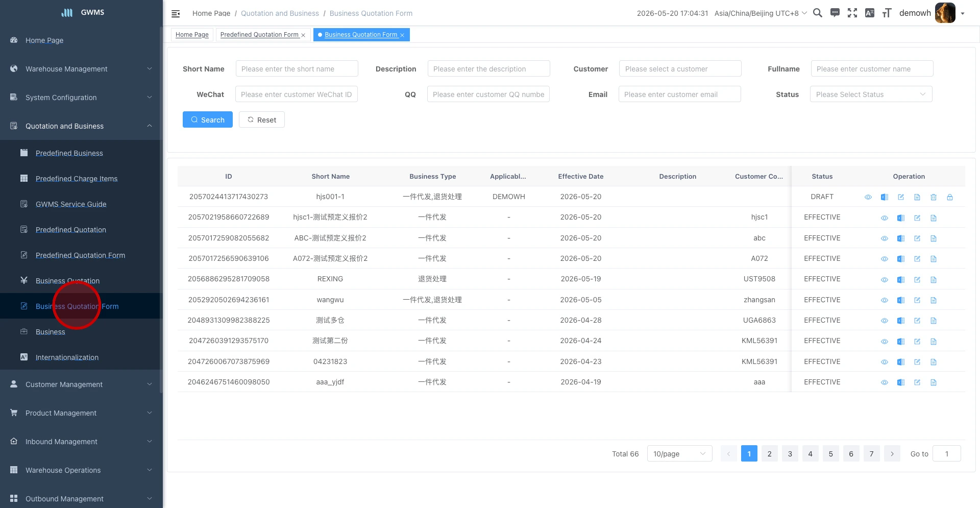Screen dimensions: 980x508
Task: Focus the Short Name input field
Action: [x=297, y=69]
